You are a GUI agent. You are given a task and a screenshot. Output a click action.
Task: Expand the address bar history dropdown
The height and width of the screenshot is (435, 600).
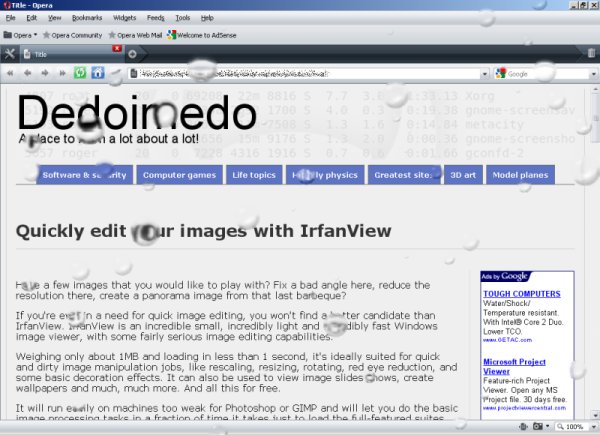click(485, 74)
